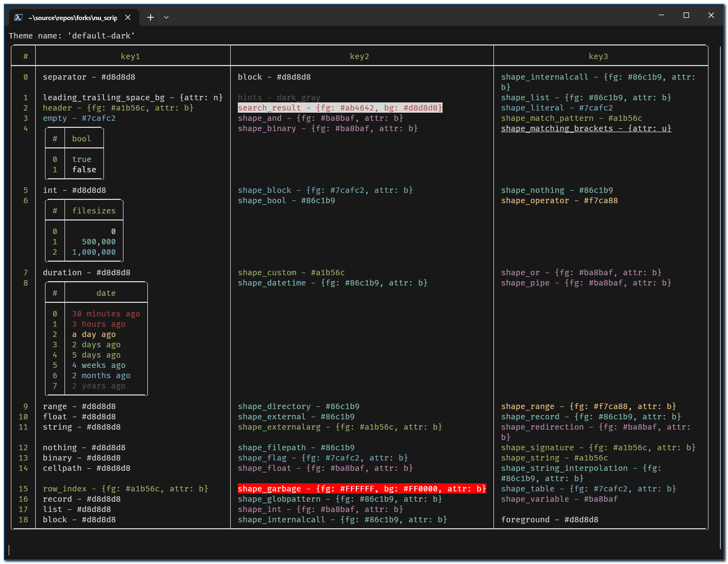
Task: Click 'separator - #d8d8d8' text
Action: point(89,77)
